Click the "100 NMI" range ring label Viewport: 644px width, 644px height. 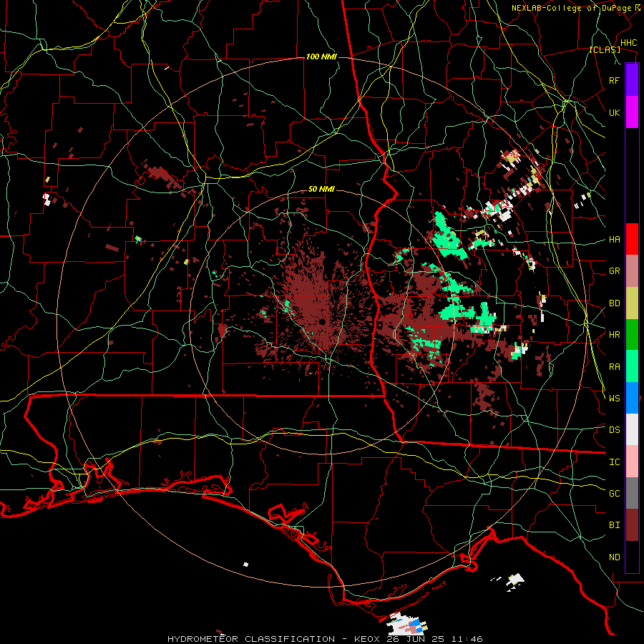point(321,57)
